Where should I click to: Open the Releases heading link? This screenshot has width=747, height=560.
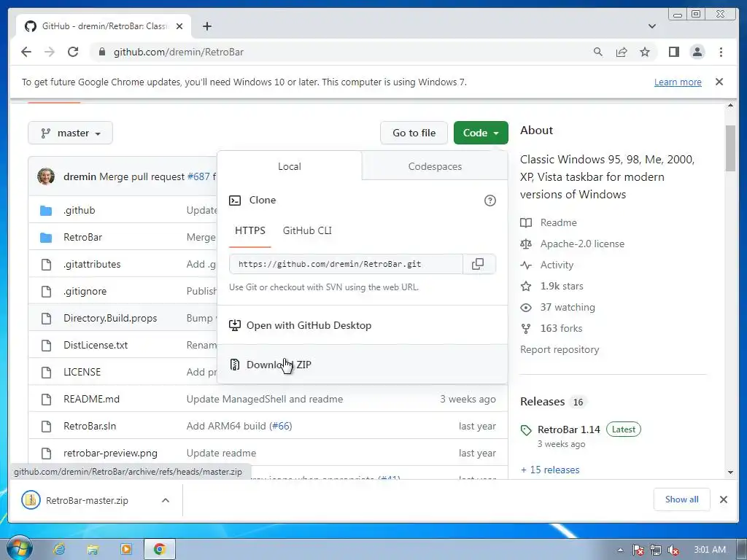click(x=542, y=402)
